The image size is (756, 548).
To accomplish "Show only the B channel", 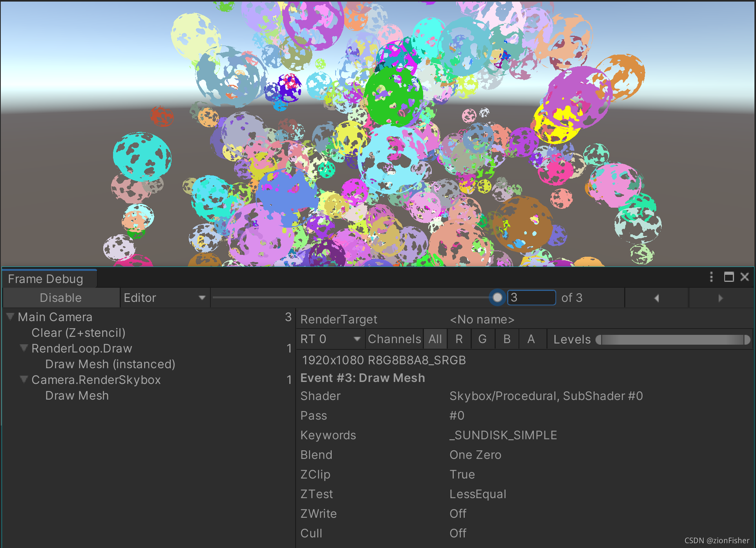I will [507, 339].
